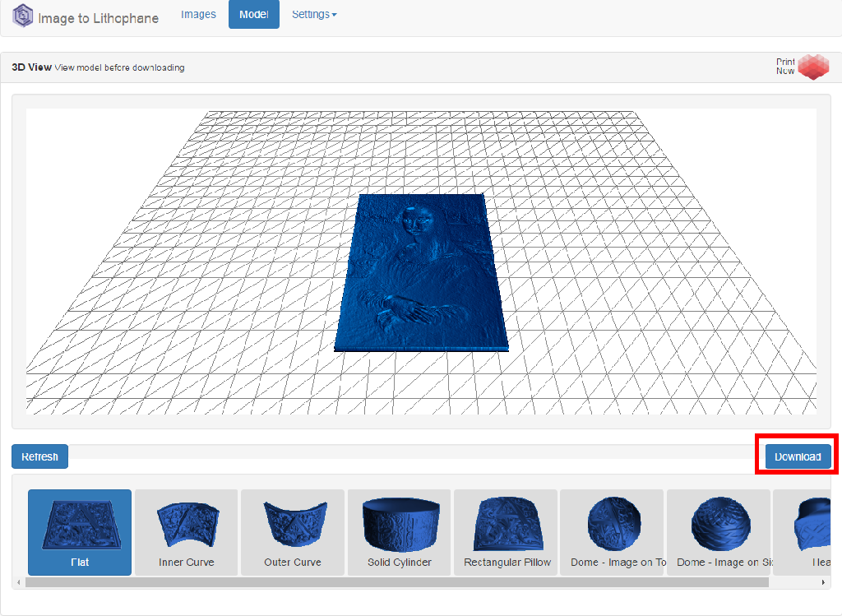Open the Print Now red cube icon
The height and width of the screenshot is (616, 842).
[813, 67]
